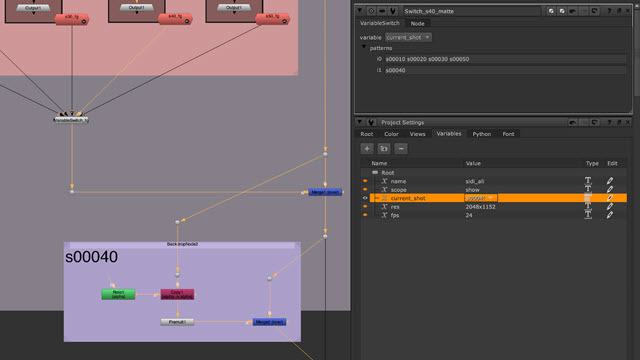Image resolution: width=640 pixels, height=360 pixels.
Task: Click the value sidi_ali for name
Action: (x=475, y=181)
